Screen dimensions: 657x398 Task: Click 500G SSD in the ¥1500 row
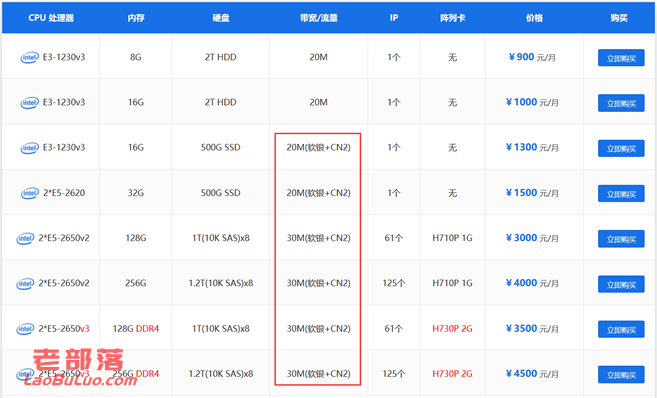[220, 193]
